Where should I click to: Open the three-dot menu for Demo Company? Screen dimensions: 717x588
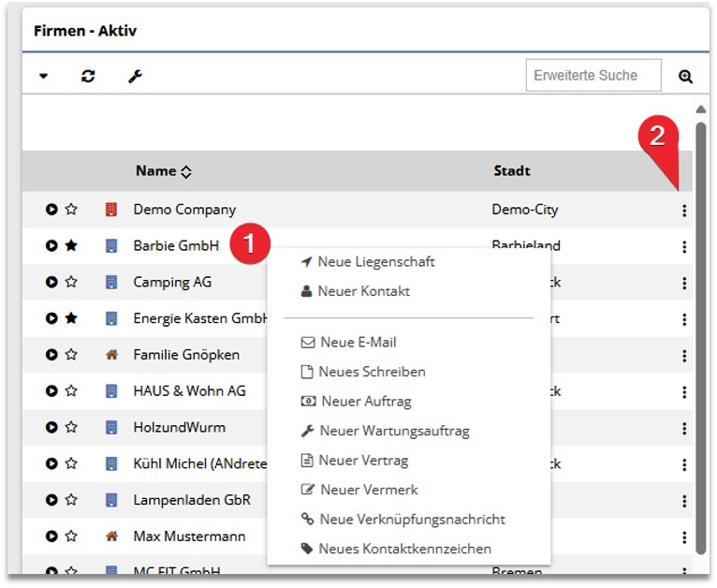(x=684, y=211)
